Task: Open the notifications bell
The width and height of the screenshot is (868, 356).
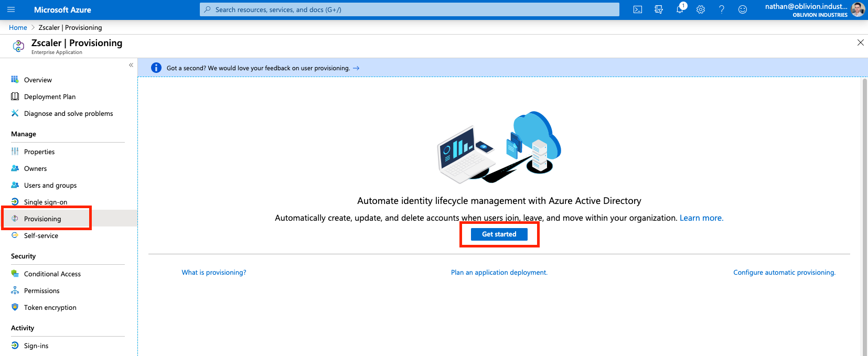Action: pos(680,9)
